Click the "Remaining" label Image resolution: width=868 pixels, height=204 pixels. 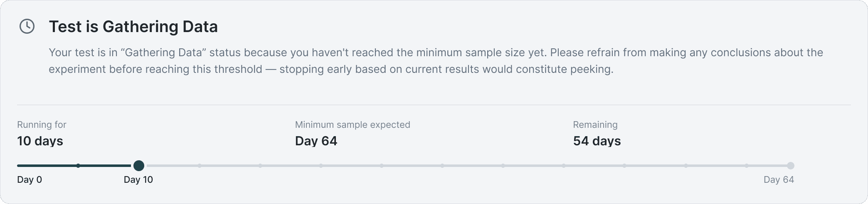(x=595, y=124)
